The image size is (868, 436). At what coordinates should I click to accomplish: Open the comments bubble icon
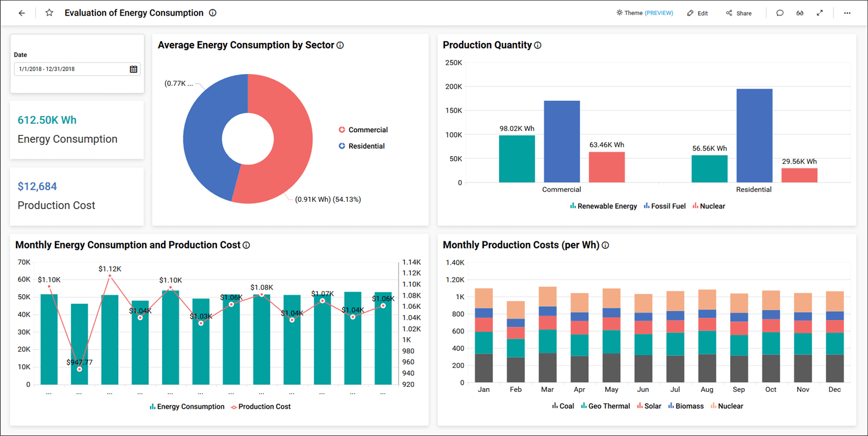click(780, 12)
